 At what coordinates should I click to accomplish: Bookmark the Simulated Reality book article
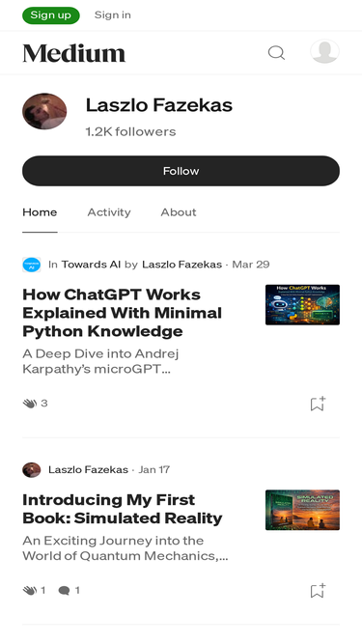click(x=318, y=591)
